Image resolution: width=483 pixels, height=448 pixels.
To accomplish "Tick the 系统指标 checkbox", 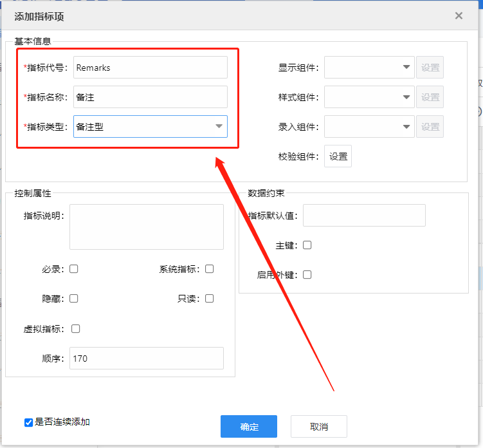I will coord(210,269).
